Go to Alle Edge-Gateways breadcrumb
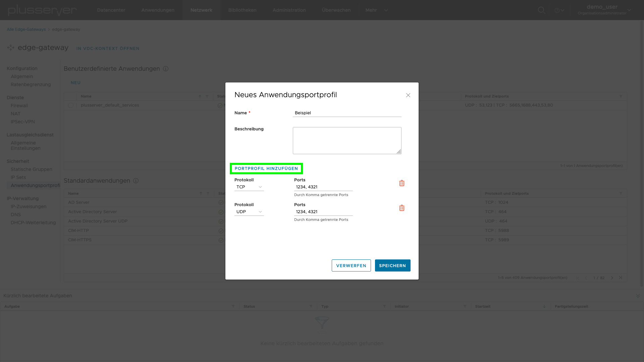 (x=26, y=29)
